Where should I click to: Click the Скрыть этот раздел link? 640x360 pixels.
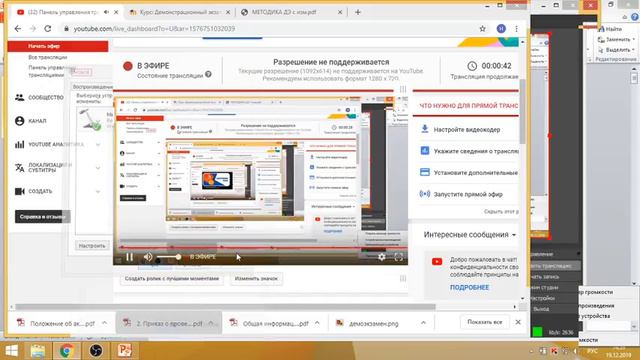tap(501, 211)
